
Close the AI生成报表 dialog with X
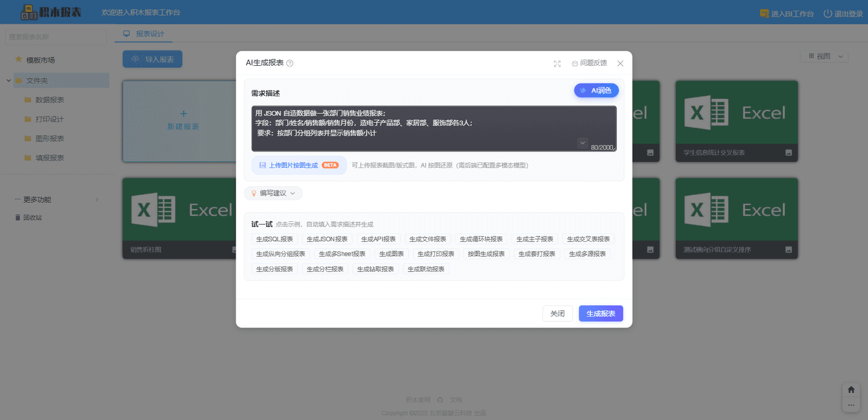click(620, 63)
